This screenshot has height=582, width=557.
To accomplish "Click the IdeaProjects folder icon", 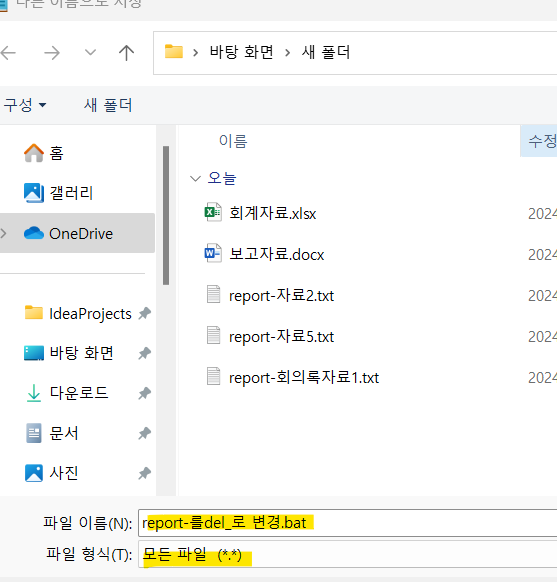I will (x=34, y=312).
